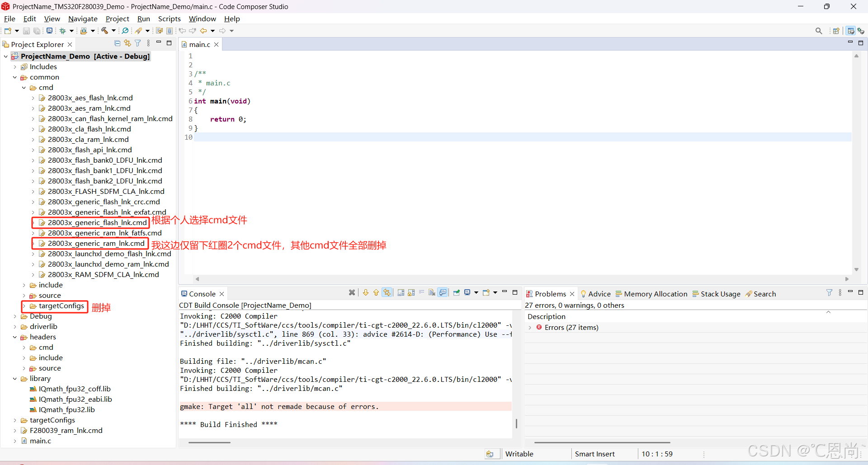Click the Flash toolbar icon with braces
This screenshot has height=465, width=868.
tap(84, 31)
